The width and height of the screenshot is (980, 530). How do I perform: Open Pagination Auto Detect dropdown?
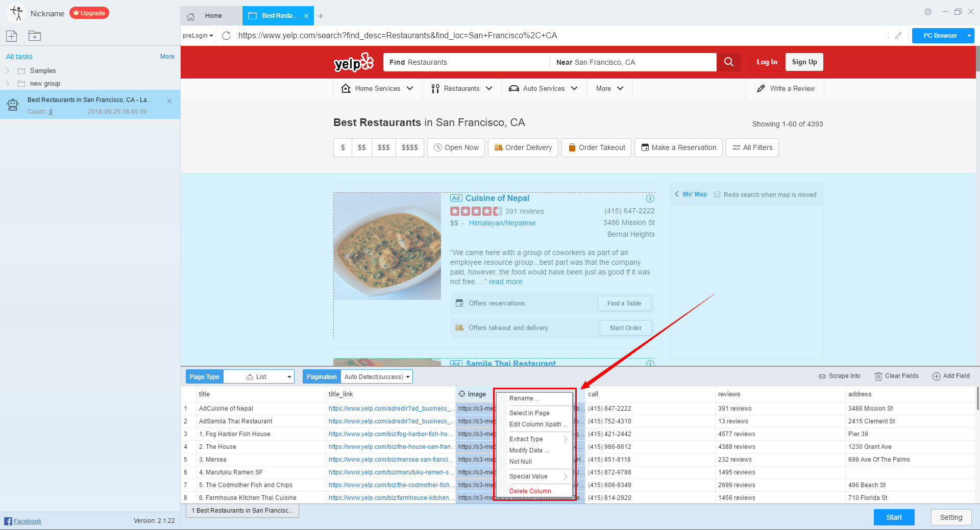coord(377,377)
